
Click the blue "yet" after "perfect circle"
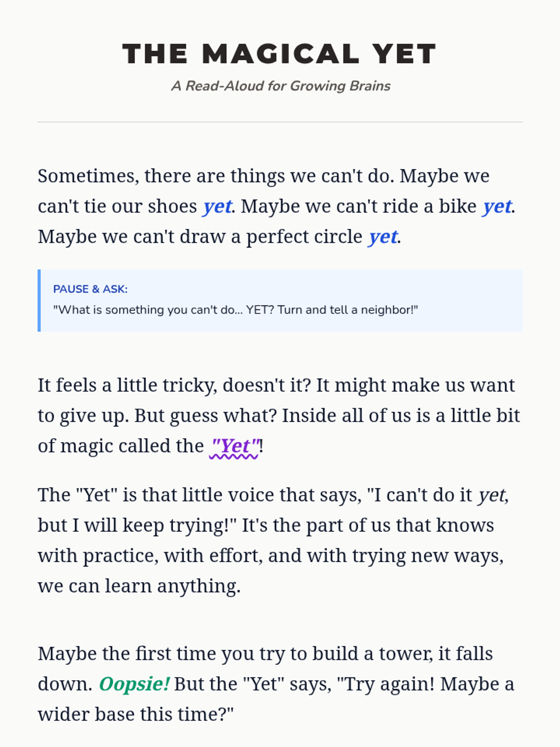tap(383, 237)
